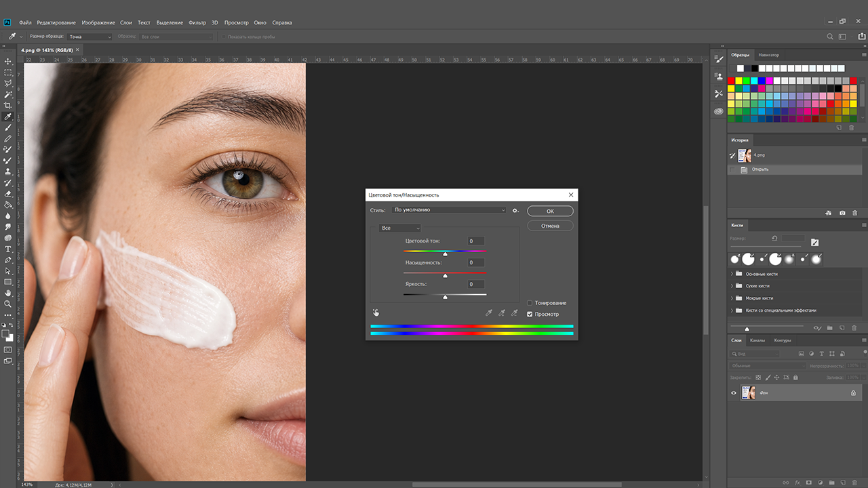868x488 pixels.
Task: Select the Type tool
Action: click(8, 249)
